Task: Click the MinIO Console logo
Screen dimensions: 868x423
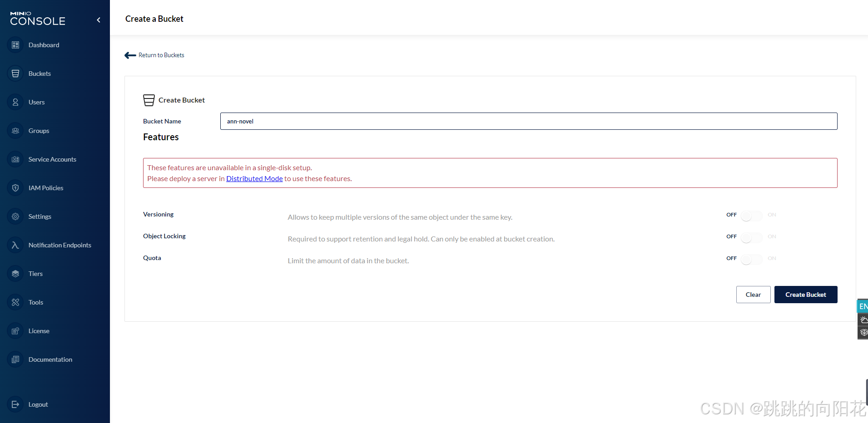Action: pos(38,19)
